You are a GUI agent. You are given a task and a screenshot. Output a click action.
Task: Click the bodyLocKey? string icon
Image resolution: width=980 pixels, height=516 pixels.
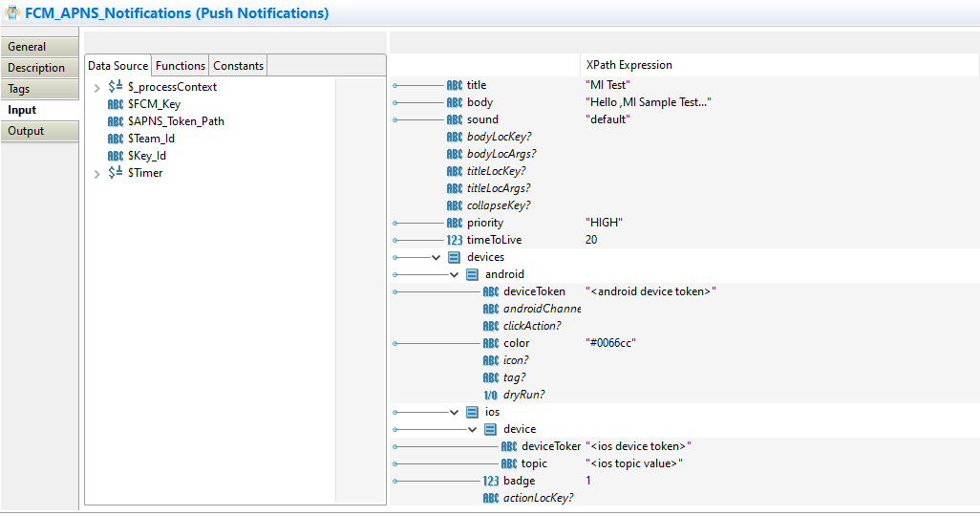(455, 137)
